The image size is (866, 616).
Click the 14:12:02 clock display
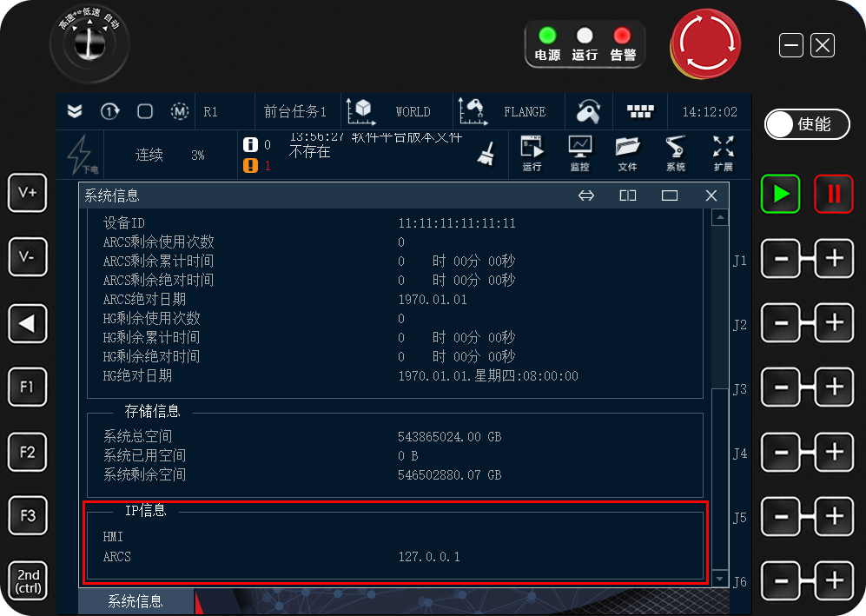coord(710,112)
